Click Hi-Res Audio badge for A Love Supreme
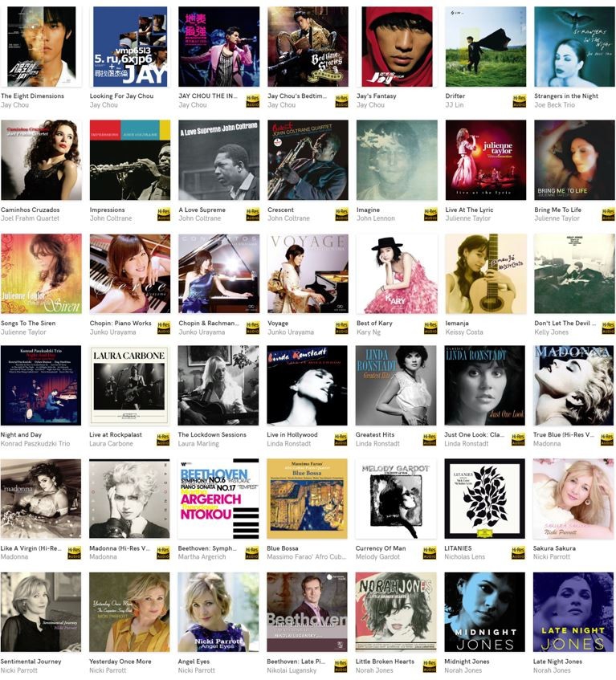 pos(252,214)
